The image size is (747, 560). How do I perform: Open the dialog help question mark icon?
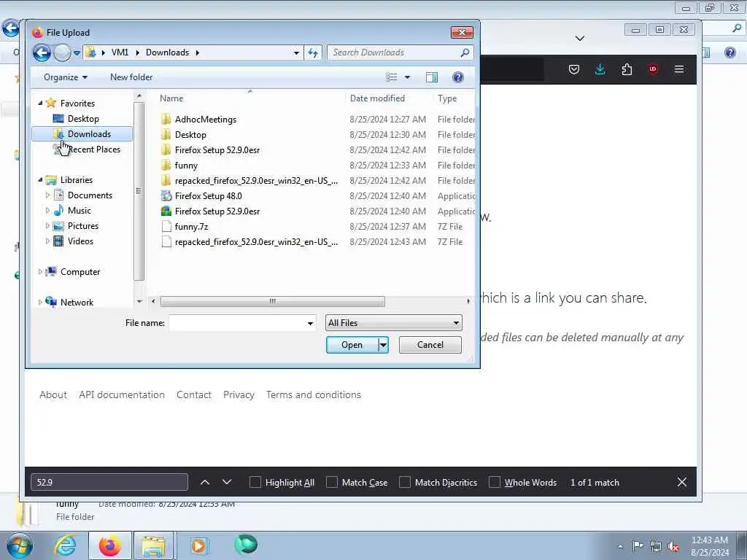click(x=458, y=77)
